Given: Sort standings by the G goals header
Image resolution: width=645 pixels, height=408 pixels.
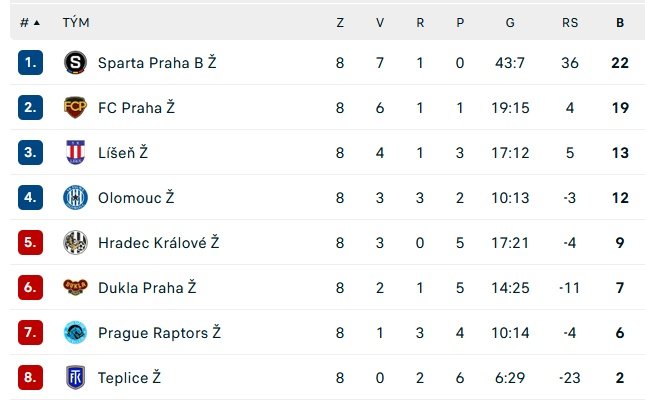Looking at the screenshot, I should click(511, 22).
